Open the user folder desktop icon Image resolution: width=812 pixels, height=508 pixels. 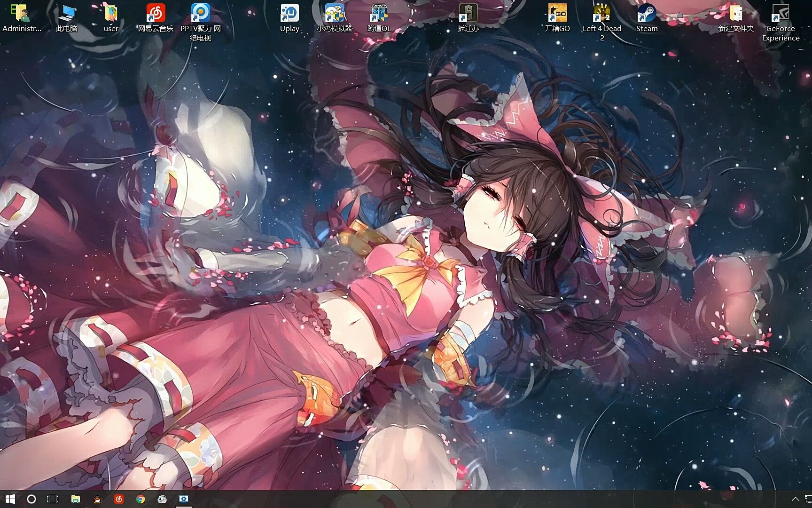pyautogui.click(x=111, y=19)
